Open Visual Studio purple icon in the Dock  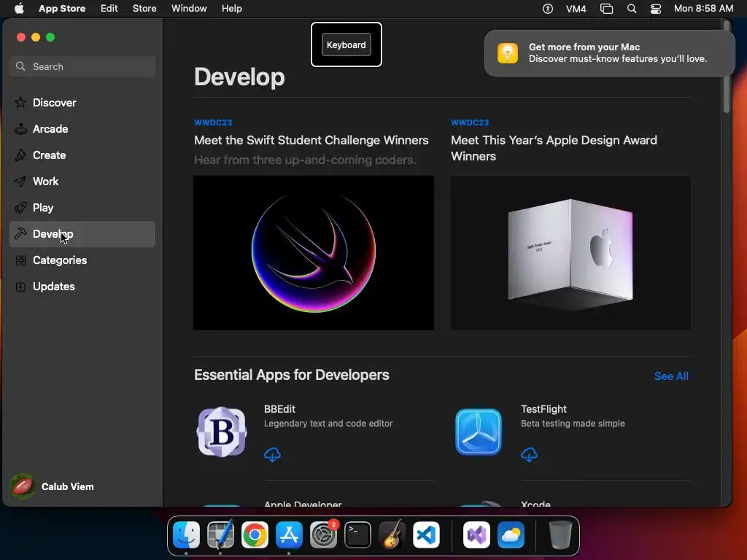[476, 534]
